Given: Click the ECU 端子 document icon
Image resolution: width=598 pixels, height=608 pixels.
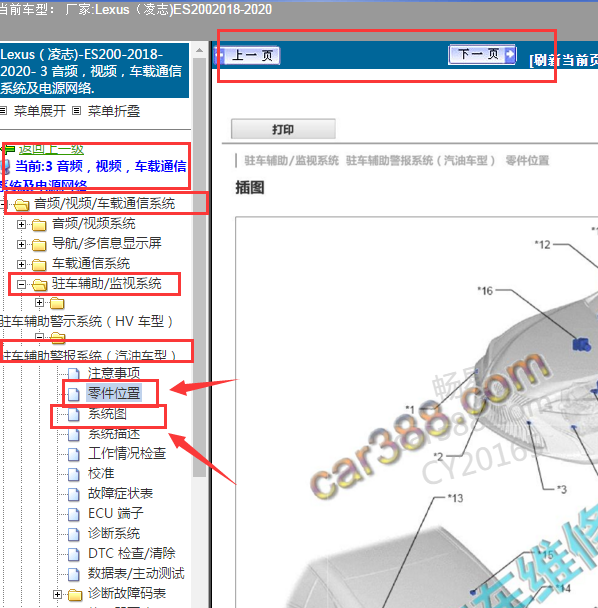Looking at the screenshot, I should 74,514.
